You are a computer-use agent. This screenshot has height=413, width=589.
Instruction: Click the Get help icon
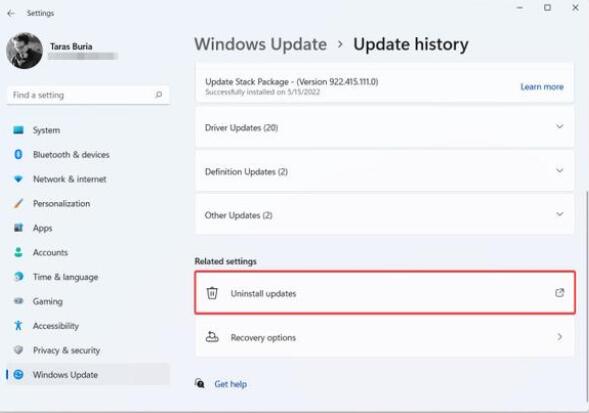point(199,383)
